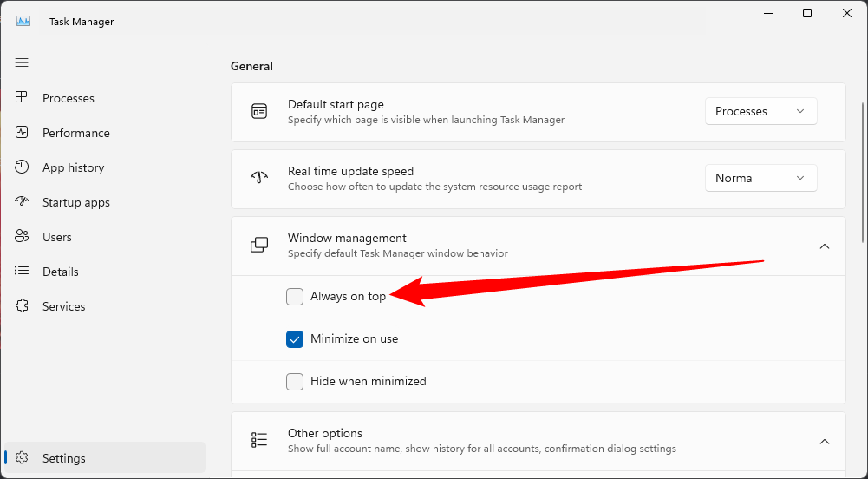Click the Details list icon

(22, 271)
